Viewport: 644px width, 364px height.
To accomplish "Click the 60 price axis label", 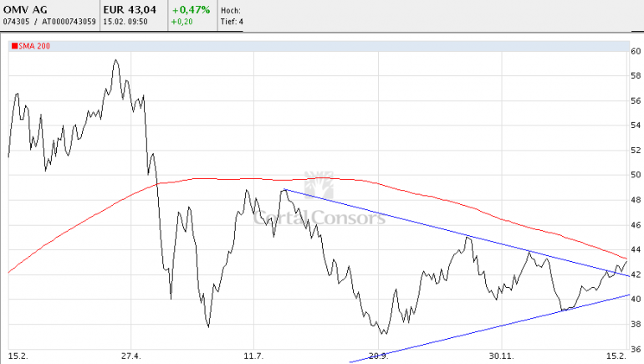I will [636, 51].
